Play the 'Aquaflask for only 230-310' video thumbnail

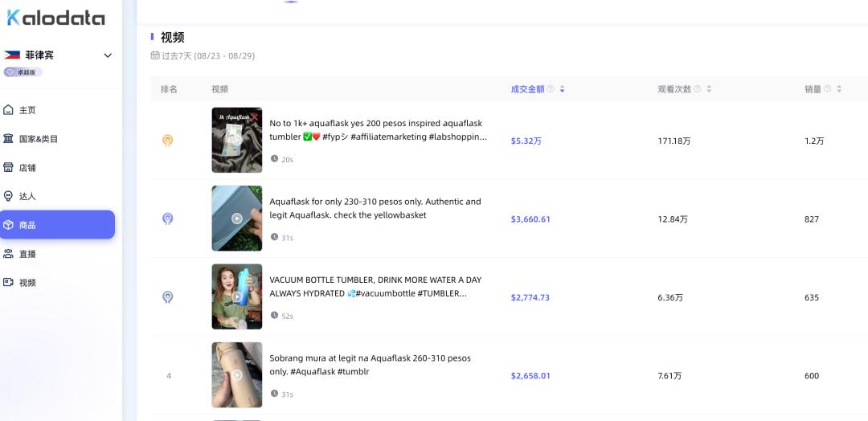[237, 219]
